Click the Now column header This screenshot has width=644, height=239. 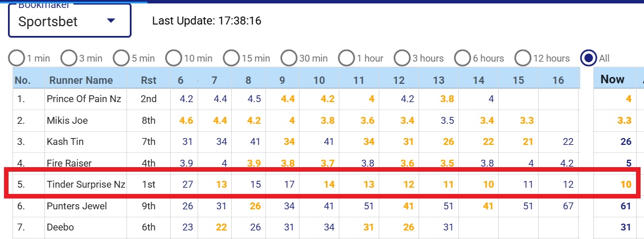click(x=612, y=79)
